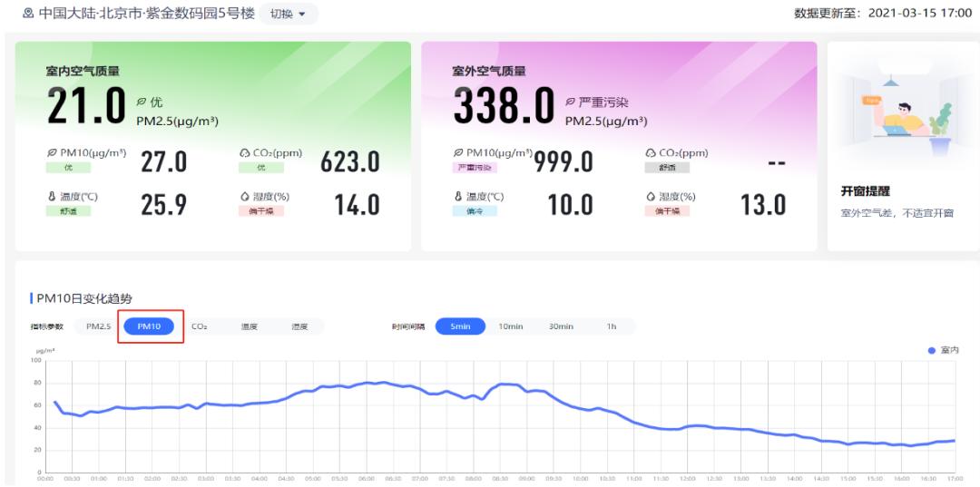Click indoor CO₂ value 623.0
980x487 pixels.
[350, 161]
